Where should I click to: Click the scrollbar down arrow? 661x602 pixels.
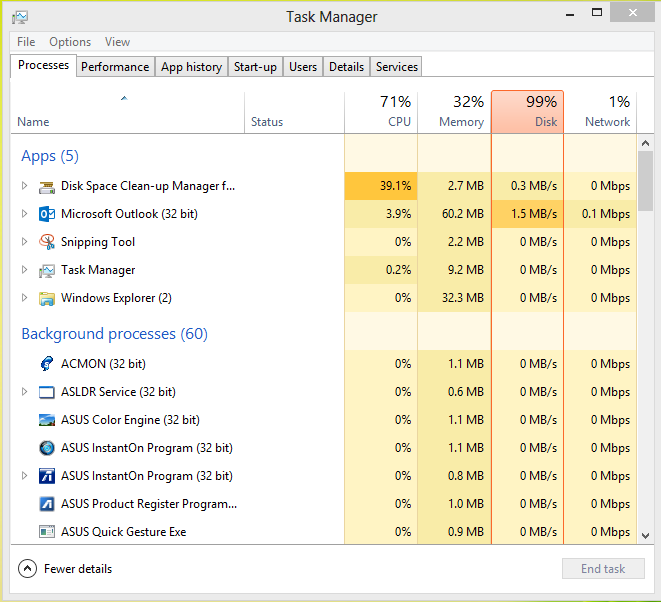coord(645,536)
